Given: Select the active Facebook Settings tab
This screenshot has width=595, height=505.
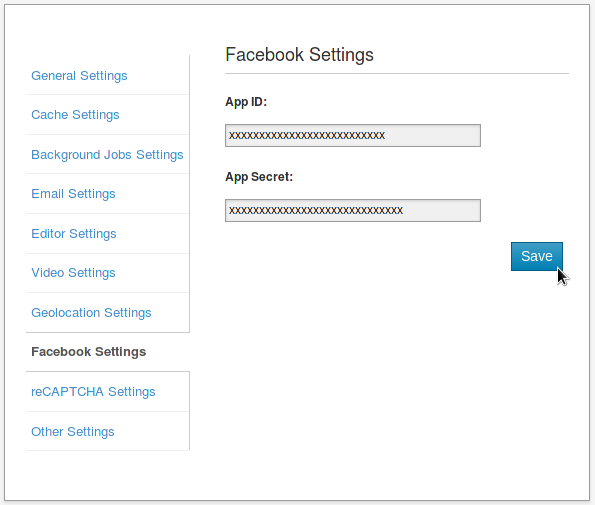Looking at the screenshot, I should (x=88, y=352).
